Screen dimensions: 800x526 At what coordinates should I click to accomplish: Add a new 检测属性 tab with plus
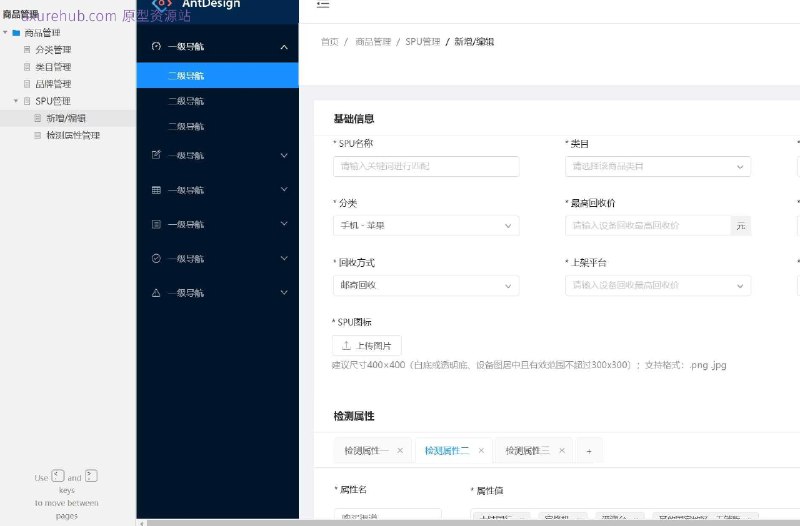[589, 451]
